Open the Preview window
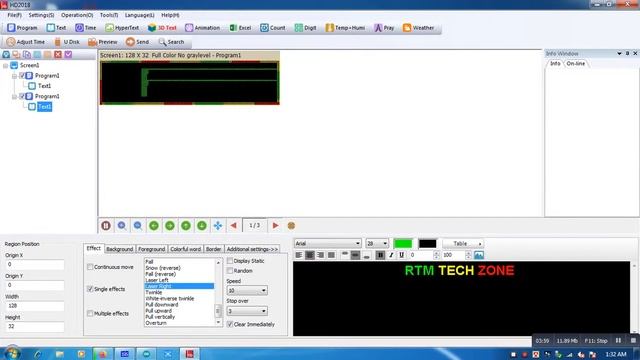The image size is (640, 360). (x=102, y=42)
